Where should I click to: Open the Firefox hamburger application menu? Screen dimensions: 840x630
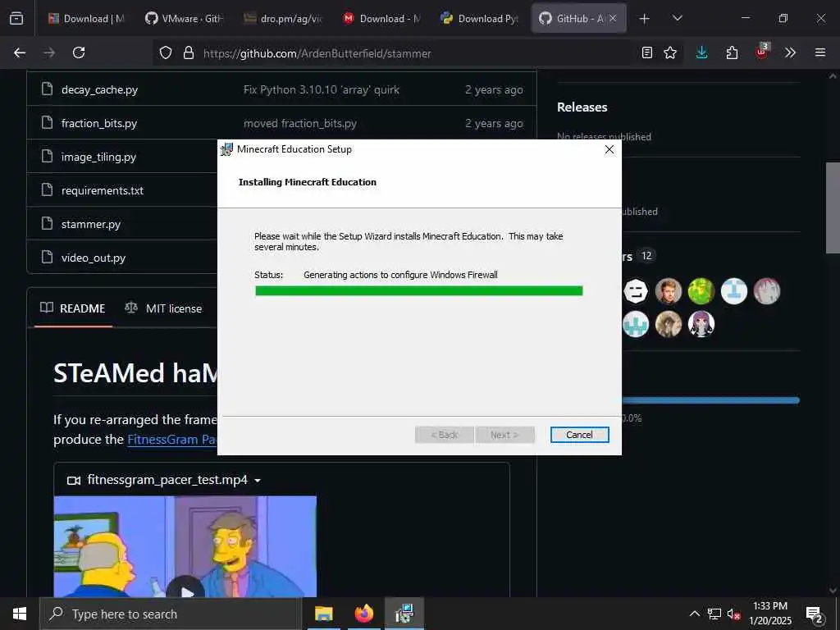(820, 52)
